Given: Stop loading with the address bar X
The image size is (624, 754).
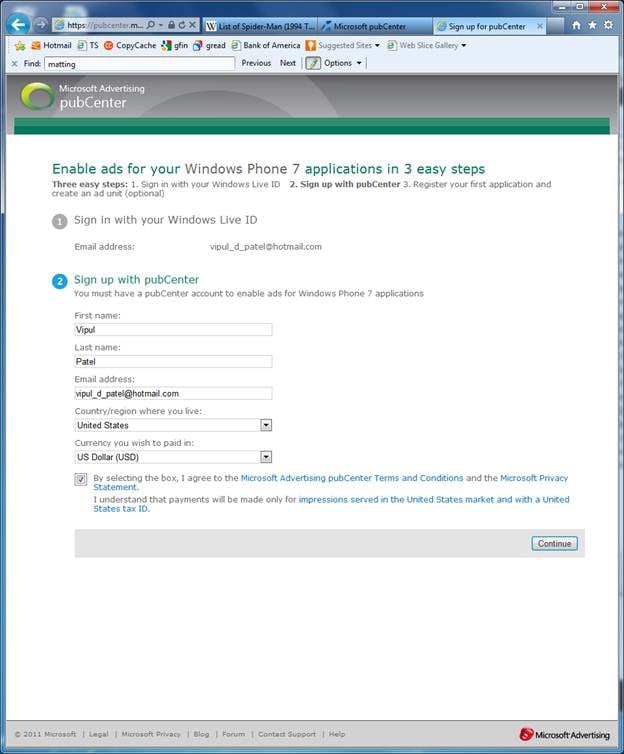Looking at the screenshot, I should tap(192, 25).
